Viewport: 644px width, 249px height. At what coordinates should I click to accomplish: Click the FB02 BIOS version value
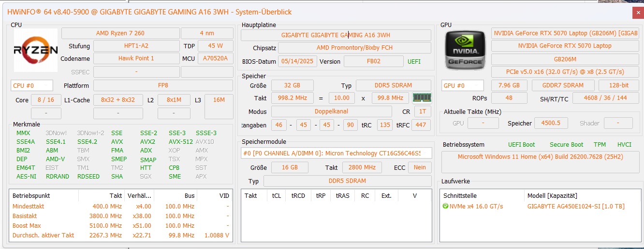click(x=373, y=61)
